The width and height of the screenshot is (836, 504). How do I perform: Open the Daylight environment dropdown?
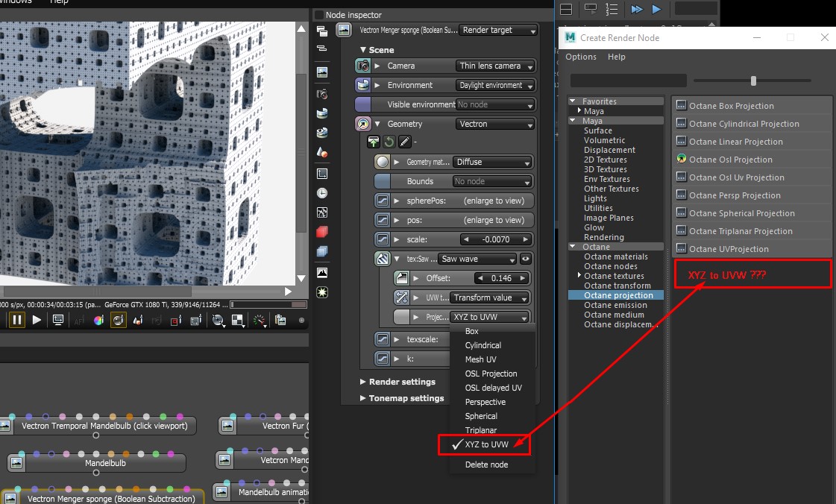(x=495, y=85)
